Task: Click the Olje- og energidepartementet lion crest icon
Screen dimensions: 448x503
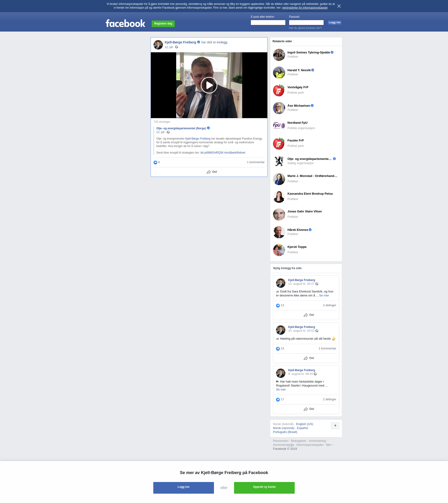Action: 279,161
